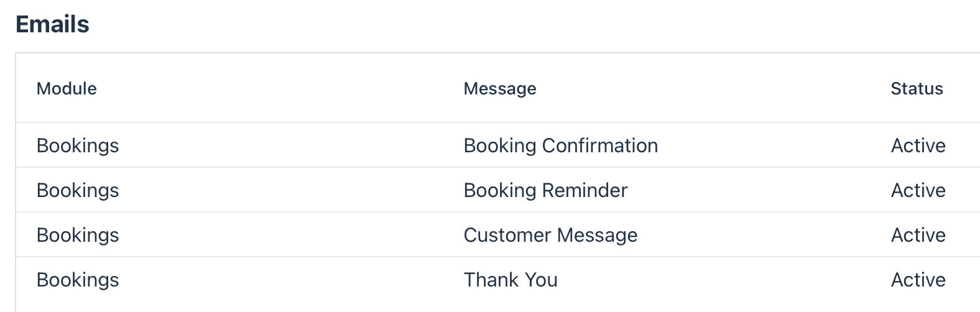Select Bookings module in Customer Message row
Screen dimensions: 980x312
point(78,235)
